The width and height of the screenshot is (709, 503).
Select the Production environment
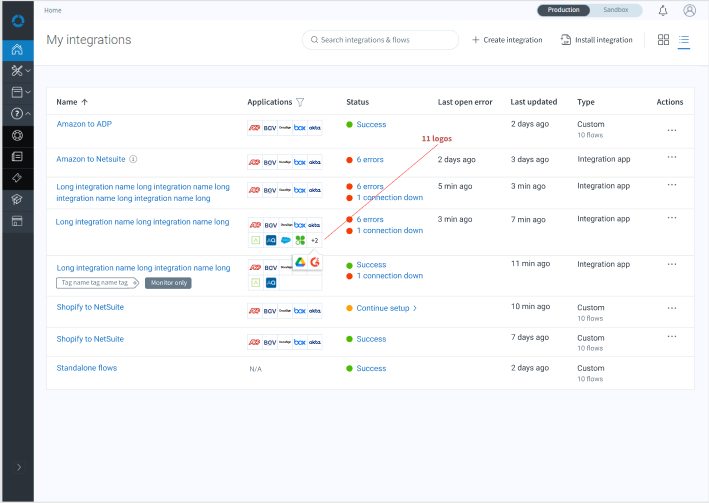click(563, 10)
